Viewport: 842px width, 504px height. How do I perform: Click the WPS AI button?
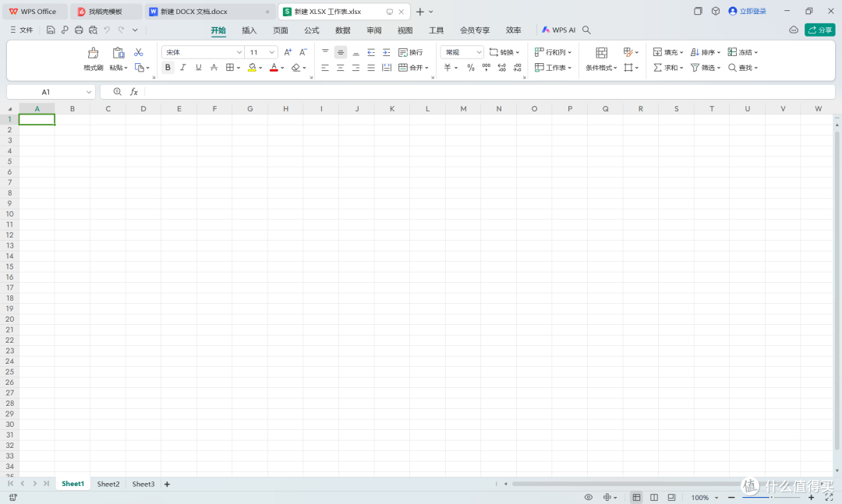pyautogui.click(x=558, y=30)
